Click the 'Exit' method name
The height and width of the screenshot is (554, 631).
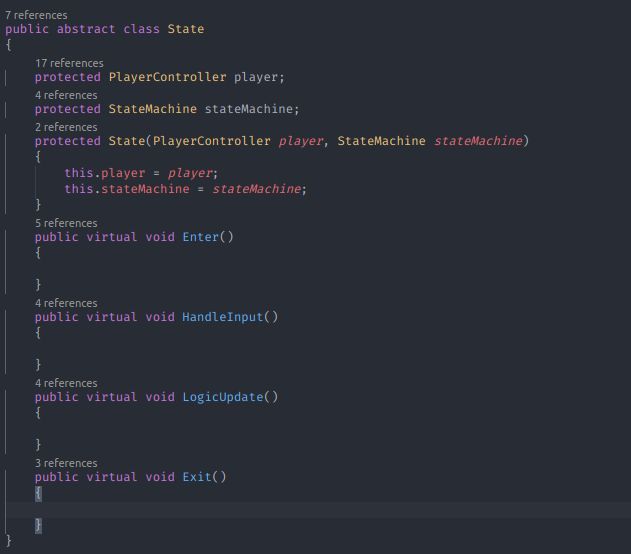(197, 477)
